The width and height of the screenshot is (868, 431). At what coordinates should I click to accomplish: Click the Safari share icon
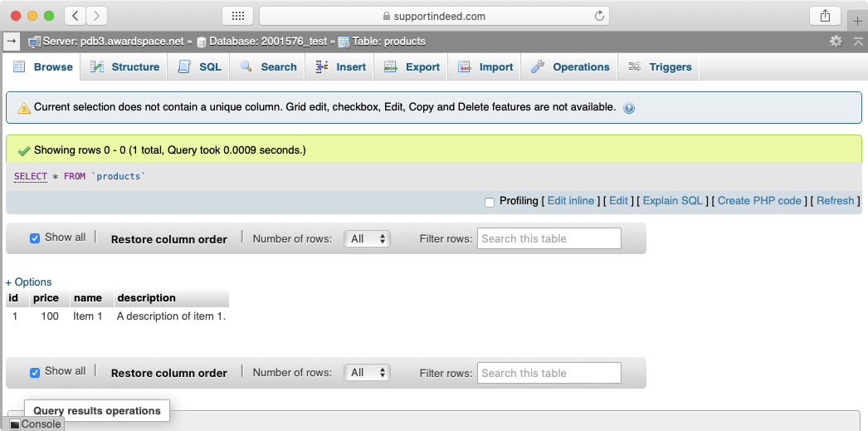(825, 16)
